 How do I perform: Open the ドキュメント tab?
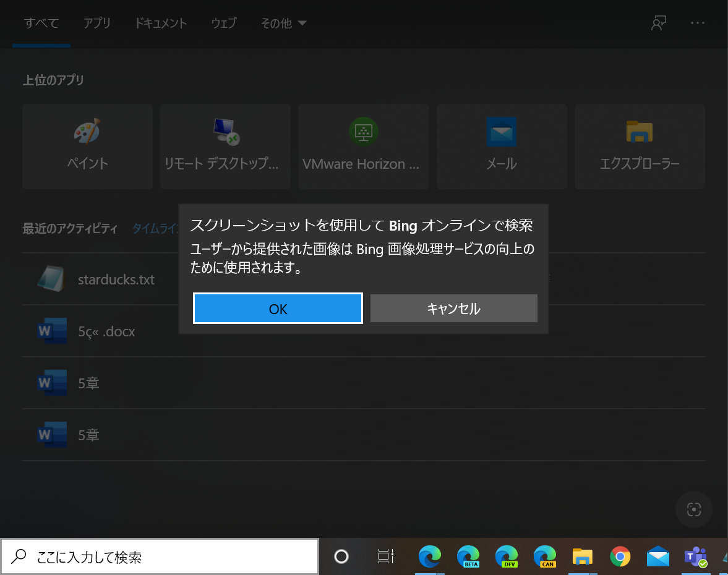[161, 23]
